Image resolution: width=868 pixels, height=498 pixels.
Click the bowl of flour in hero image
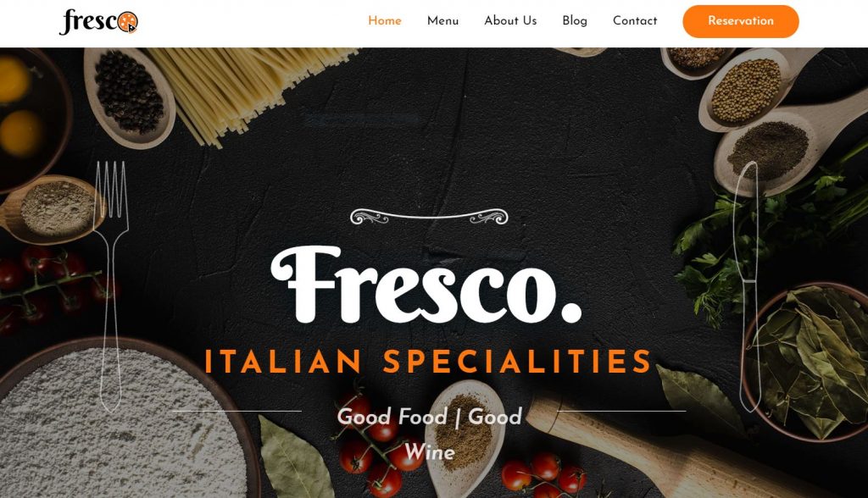pos(125,421)
